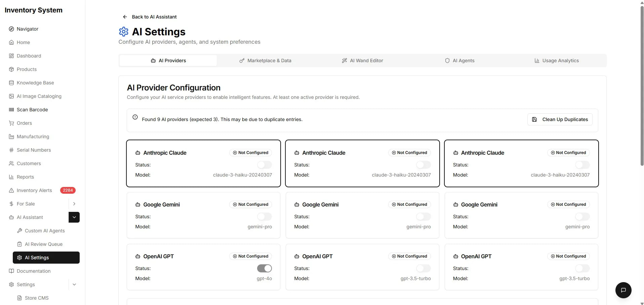Collapse the Settings submenu chevron

(74, 284)
